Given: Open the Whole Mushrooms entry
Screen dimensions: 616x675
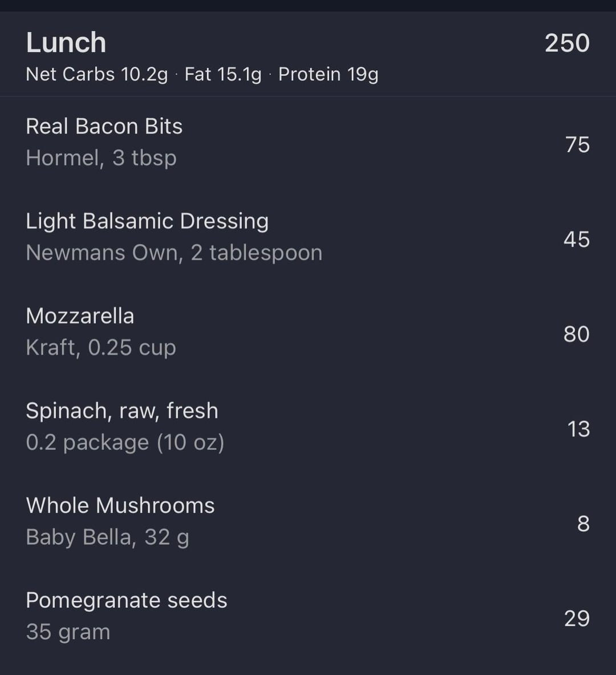Looking at the screenshot, I should point(120,506).
